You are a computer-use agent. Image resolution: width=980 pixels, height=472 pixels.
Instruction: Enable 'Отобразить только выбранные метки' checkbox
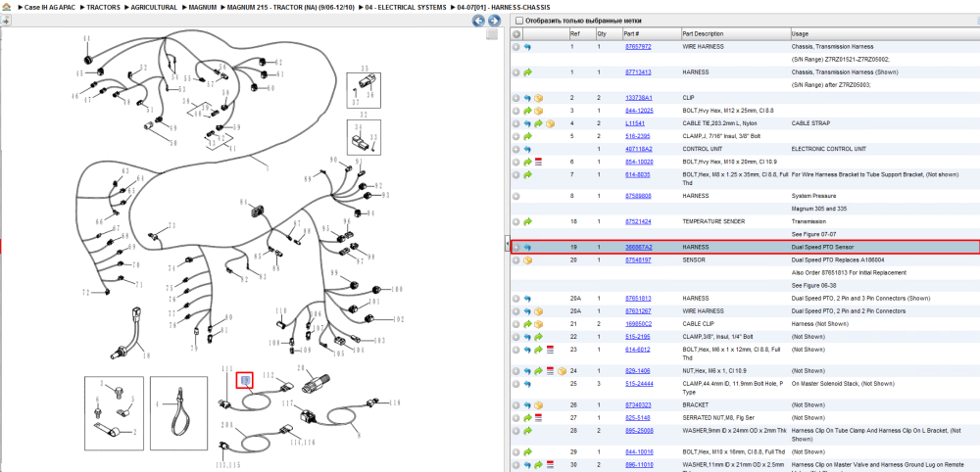(x=518, y=21)
